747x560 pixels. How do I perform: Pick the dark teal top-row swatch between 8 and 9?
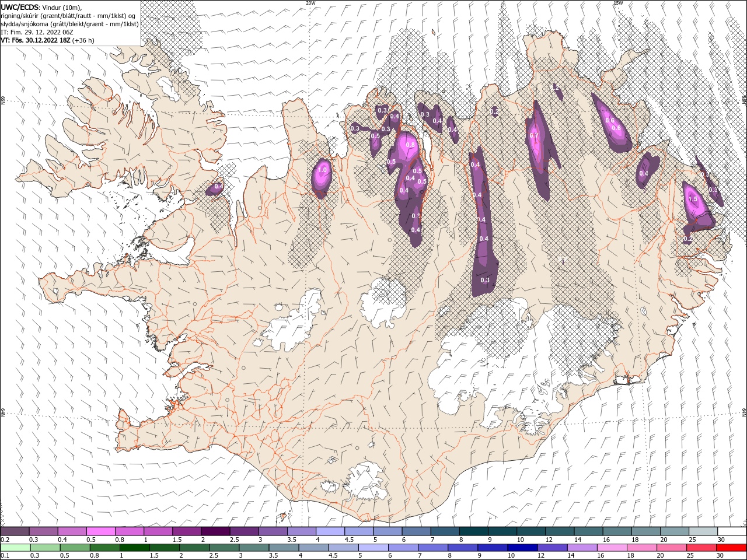[474, 531]
